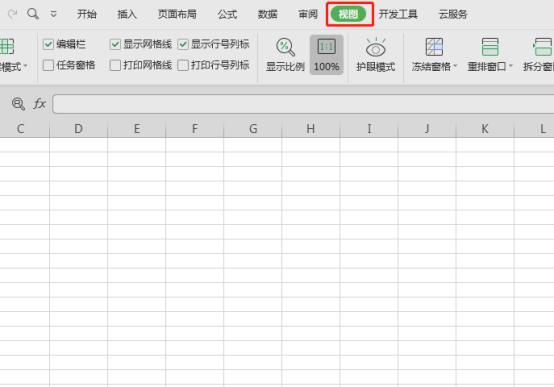Select column D header
The height and width of the screenshot is (387, 554).
78,129
